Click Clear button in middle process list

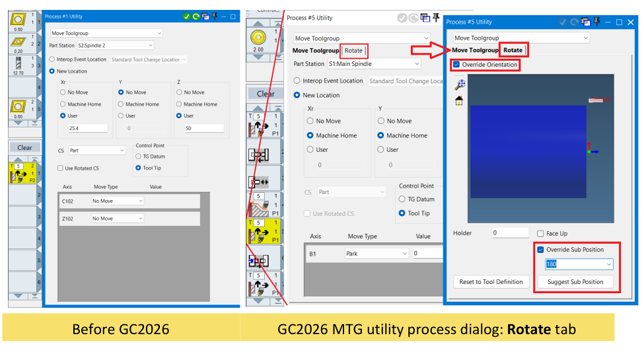pos(266,94)
